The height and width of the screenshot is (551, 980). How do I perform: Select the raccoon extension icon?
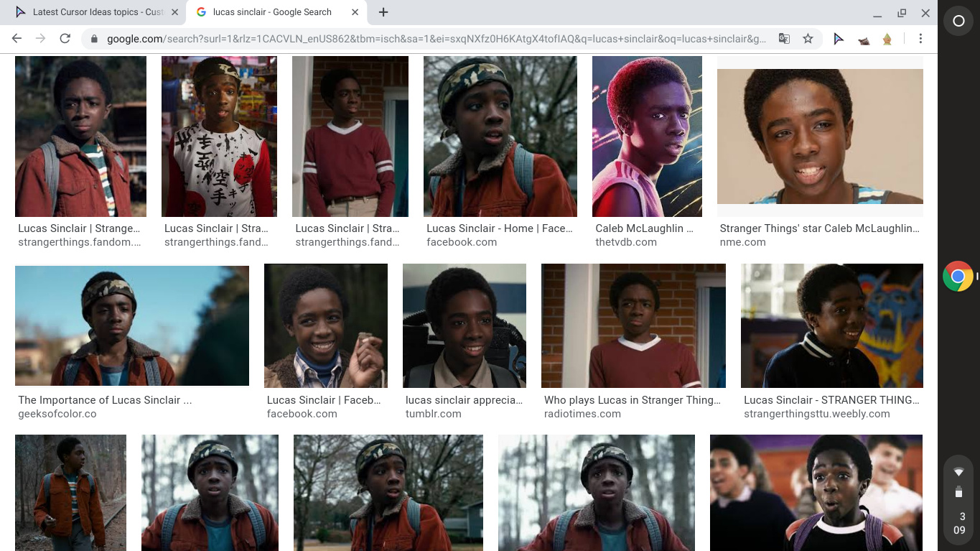point(864,39)
